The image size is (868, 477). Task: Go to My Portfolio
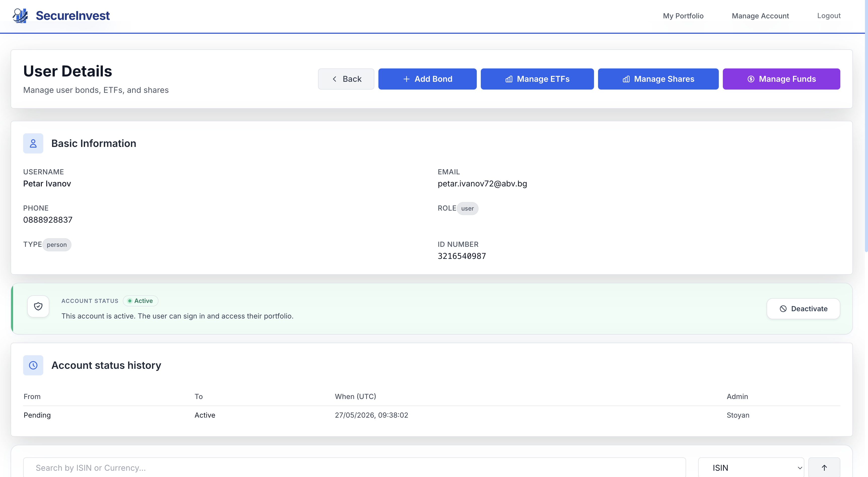(683, 16)
